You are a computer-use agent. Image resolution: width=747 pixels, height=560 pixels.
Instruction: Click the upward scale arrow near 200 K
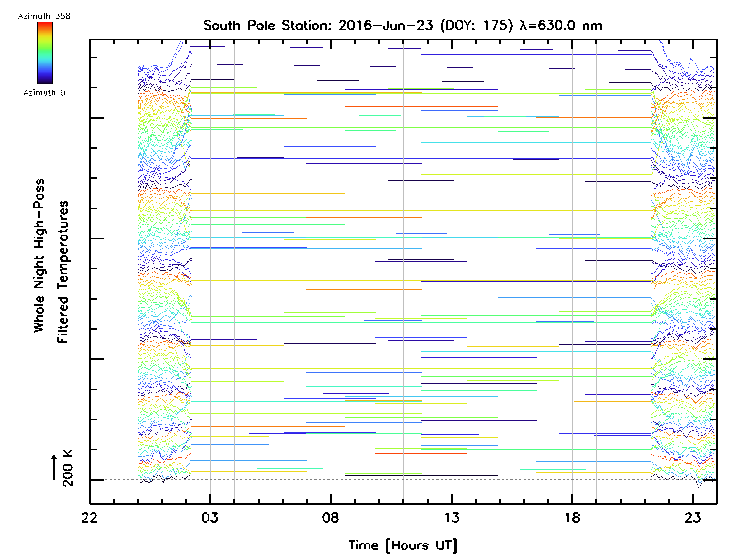(x=54, y=468)
